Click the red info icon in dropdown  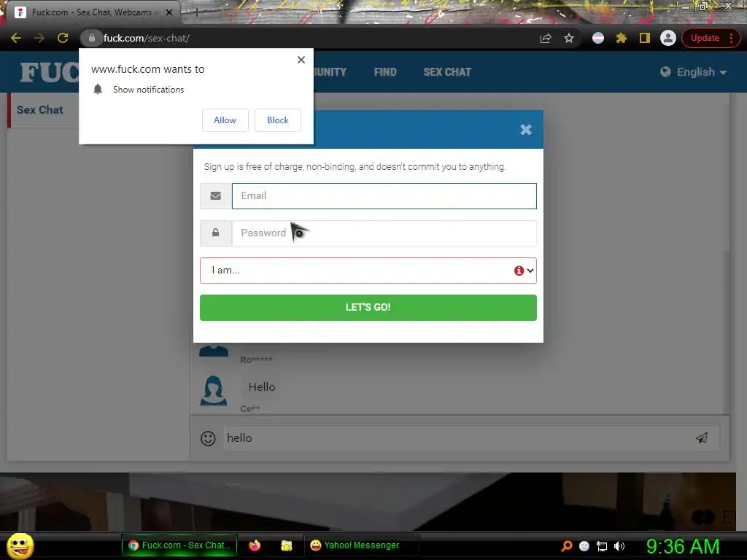(519, 271)
